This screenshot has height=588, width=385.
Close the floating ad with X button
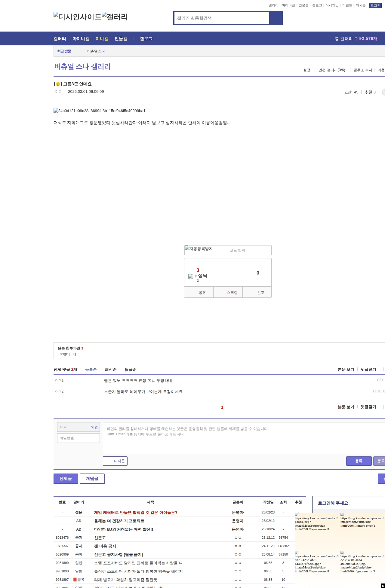(382, 586)
